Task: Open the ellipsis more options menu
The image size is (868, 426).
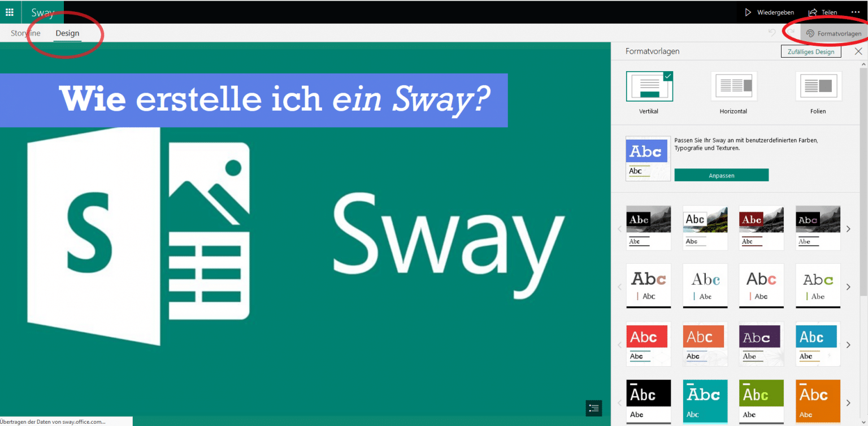Action: 856,12
